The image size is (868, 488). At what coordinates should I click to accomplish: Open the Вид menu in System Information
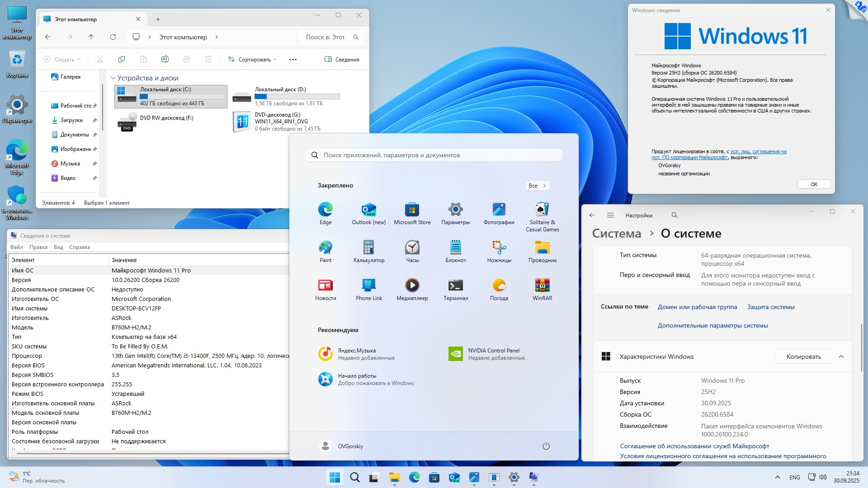coord(58,247)
